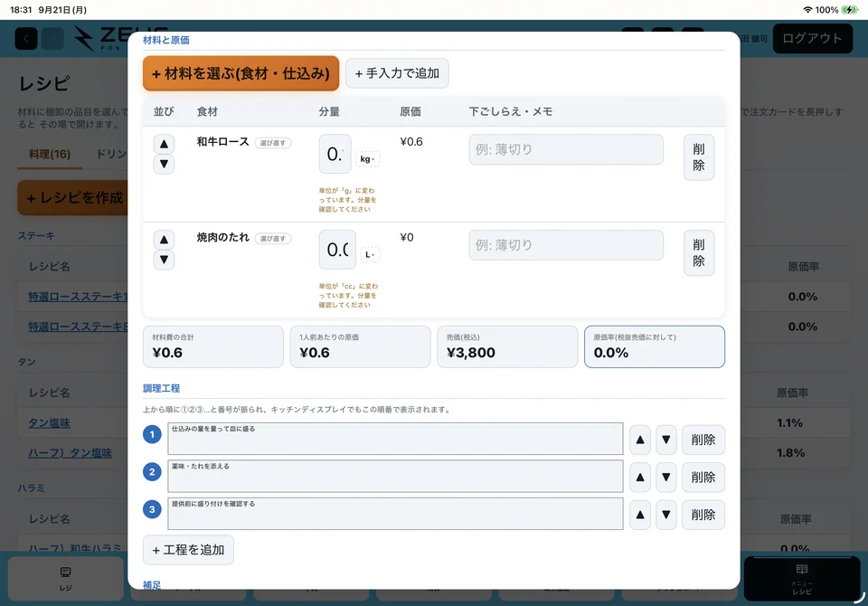
Task: Move 和牛ロース ingredient up
Action: tap(164, 144)
